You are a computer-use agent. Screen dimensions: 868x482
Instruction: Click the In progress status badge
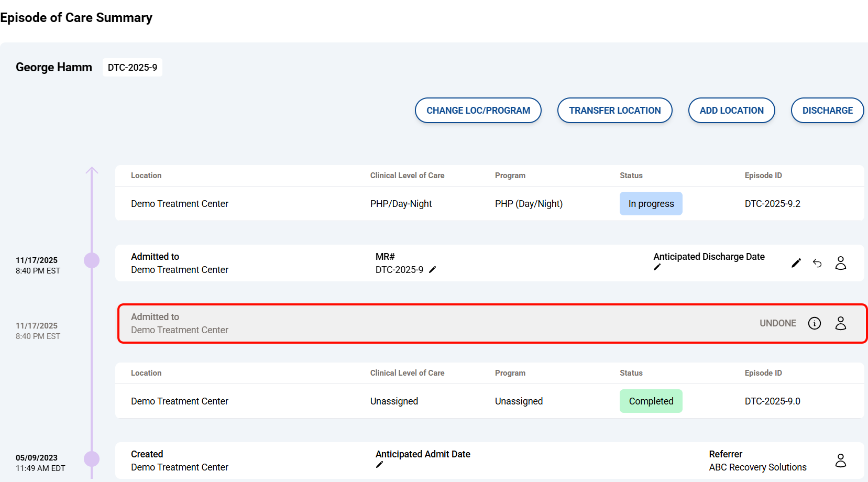(651, 204)
